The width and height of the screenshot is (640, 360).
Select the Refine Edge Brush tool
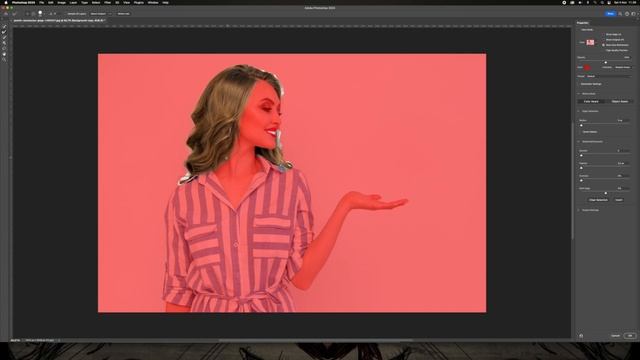pyautogui.click(x=4, y=32)
